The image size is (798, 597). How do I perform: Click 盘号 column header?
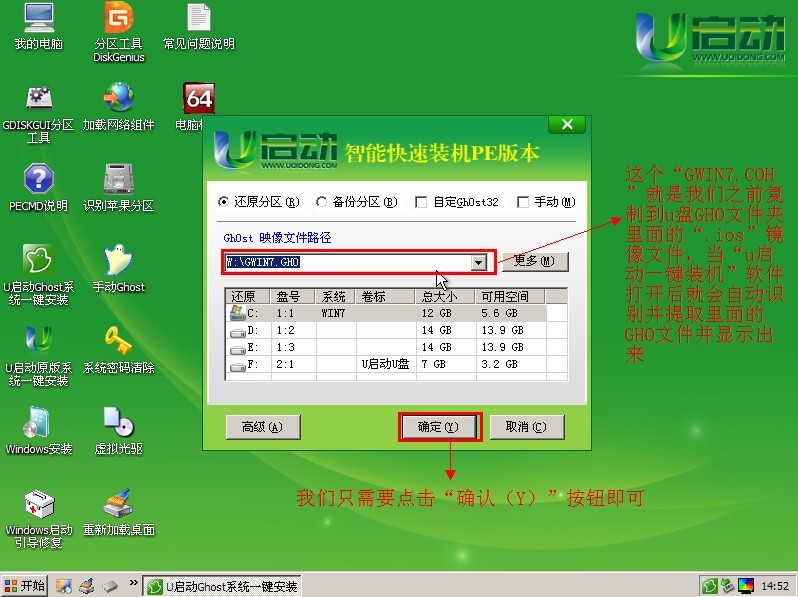click(x=293, y=296)
